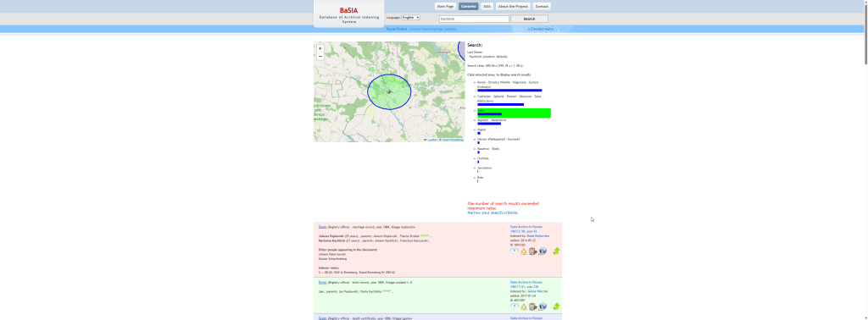Click the Search button
The height and width of the screenshot is (320, 868).
(x=529, y=19)
